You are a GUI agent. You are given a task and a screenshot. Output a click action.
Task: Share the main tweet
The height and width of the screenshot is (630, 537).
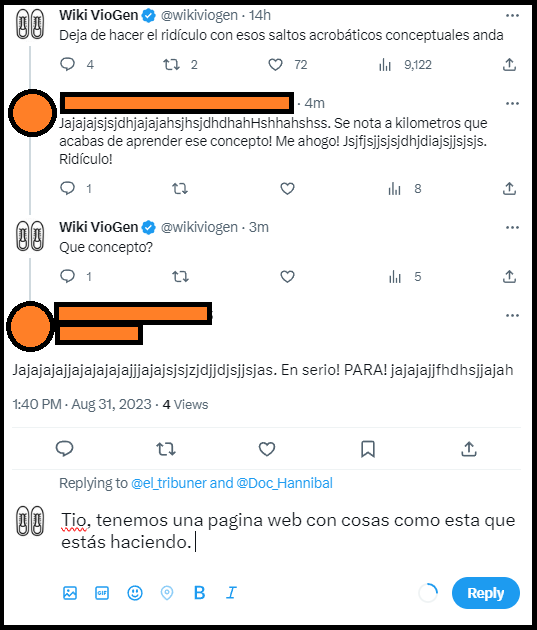click(469, 449)
